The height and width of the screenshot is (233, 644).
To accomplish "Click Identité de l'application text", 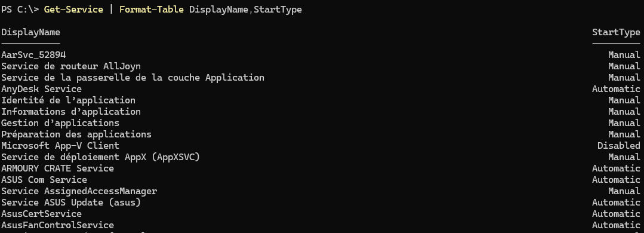I will tap(68, 100).
